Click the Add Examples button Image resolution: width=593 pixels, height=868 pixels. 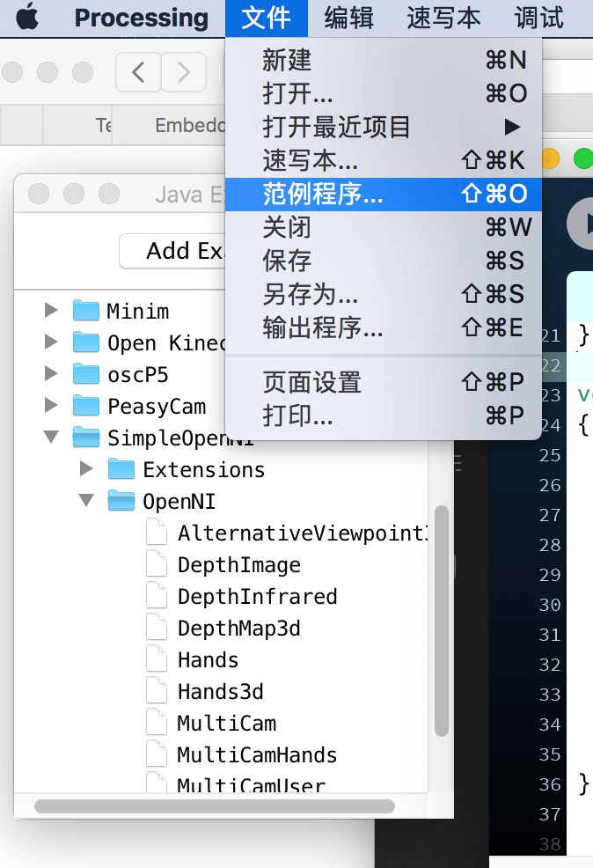(172, 251)
